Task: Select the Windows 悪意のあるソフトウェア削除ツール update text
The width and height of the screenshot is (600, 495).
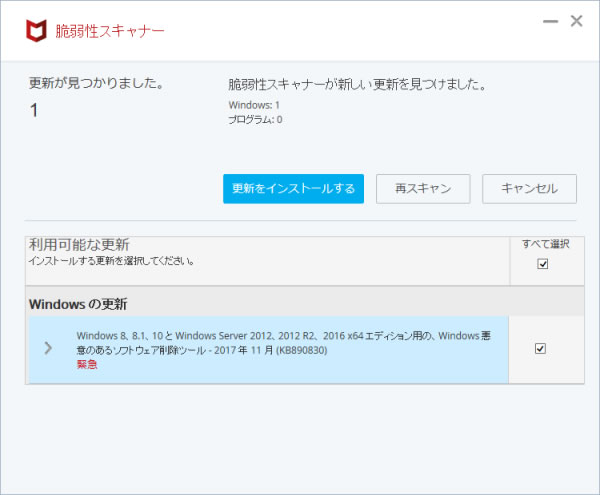Action: [x=283, y=343]
